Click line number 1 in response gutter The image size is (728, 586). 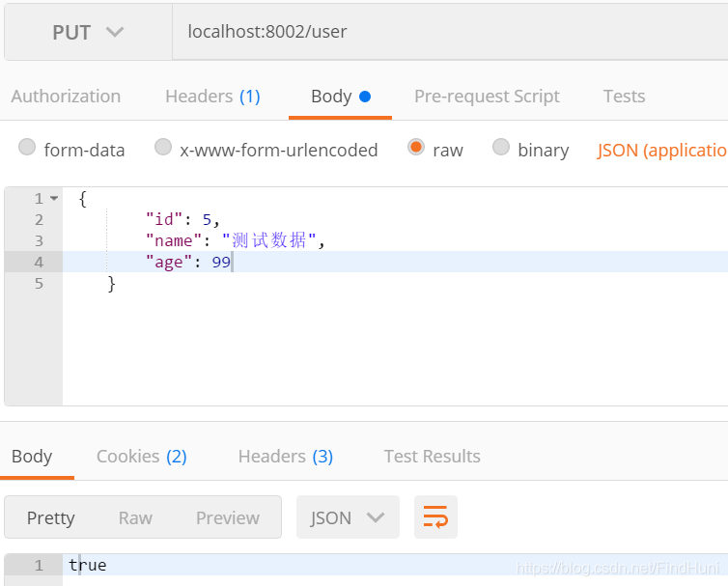click(x=39, y=565)
